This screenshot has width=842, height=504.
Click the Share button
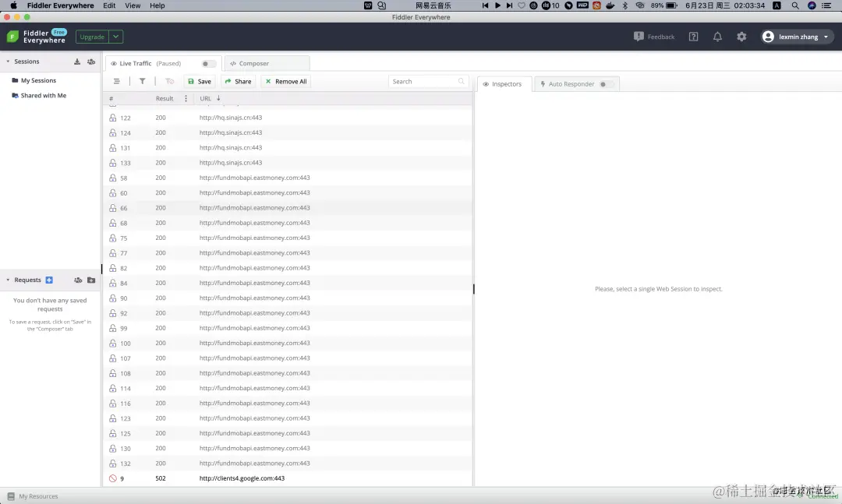(x=238, y=82)
